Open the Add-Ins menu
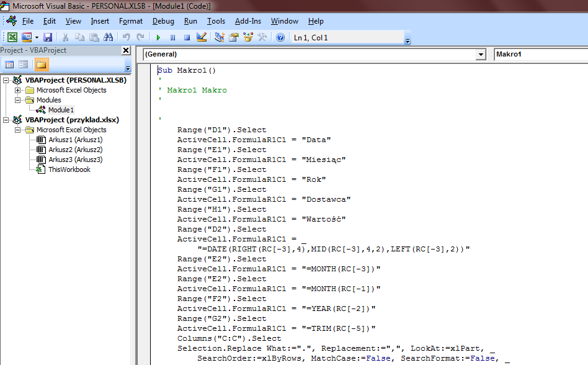This screenshot has width=588, height=365. tap(248, 21)
